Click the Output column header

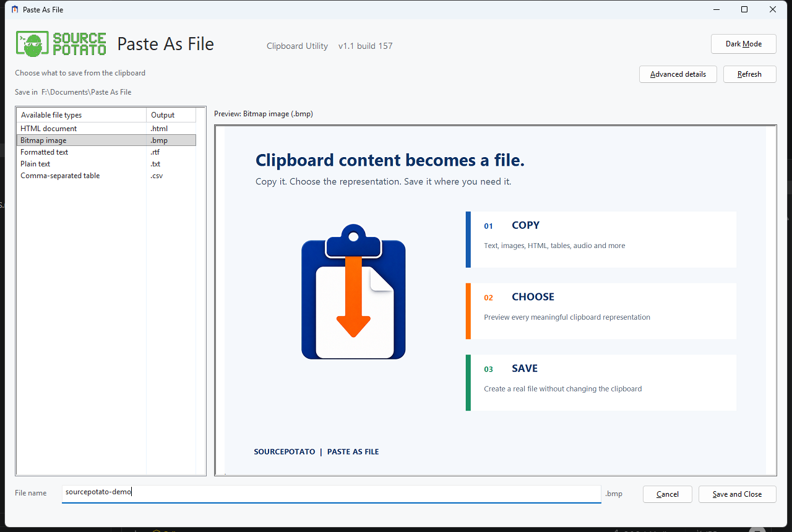tap(171, 115)
